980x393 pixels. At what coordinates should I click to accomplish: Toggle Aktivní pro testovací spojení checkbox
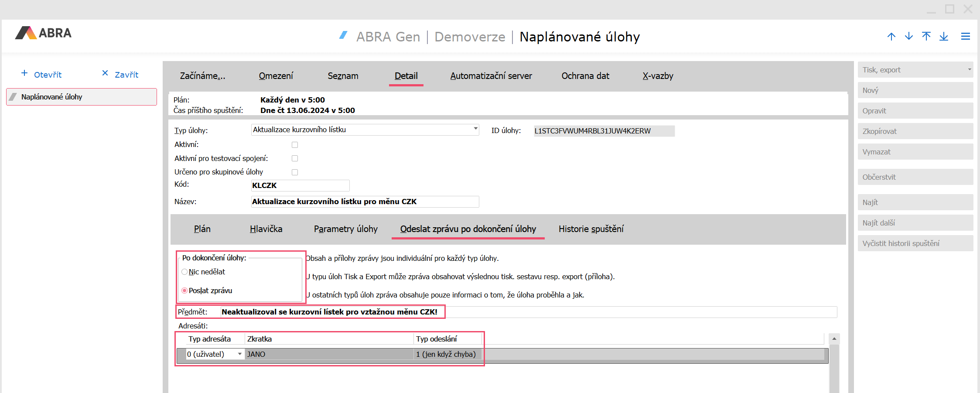295,158
